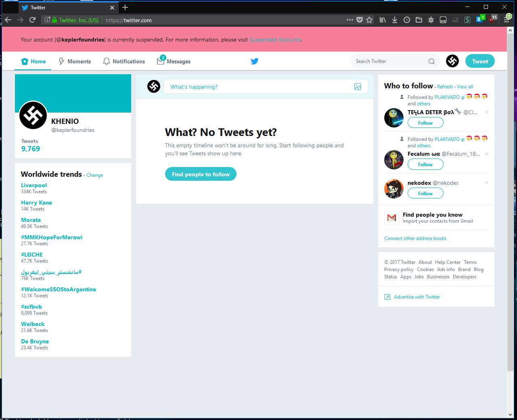This screenshot has height=420, width=517.
Task: Open the #Welcome5SOStoArgentina trend
Action: tap(59, 289)
